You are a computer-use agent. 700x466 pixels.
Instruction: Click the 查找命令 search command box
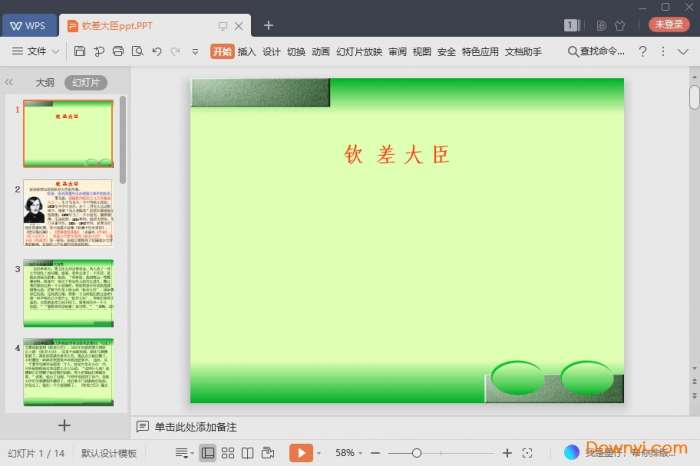[596, 51]
